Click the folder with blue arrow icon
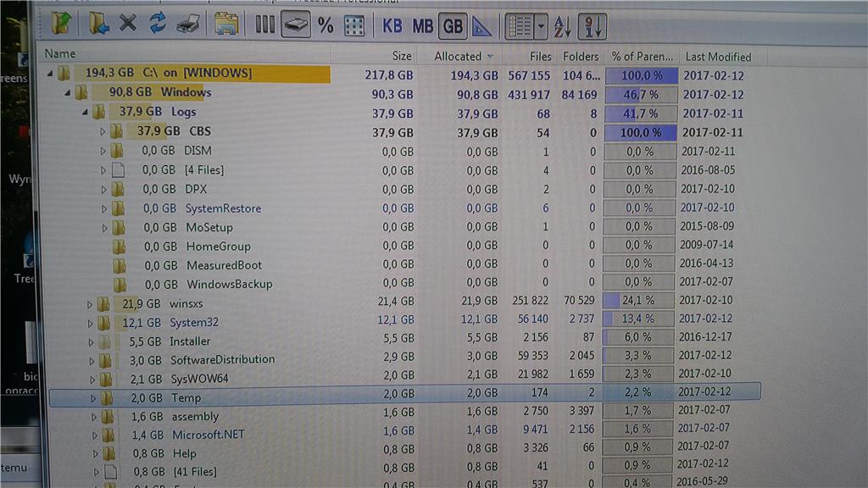Viewport: 868px width, 488px height. coord(98,23)
